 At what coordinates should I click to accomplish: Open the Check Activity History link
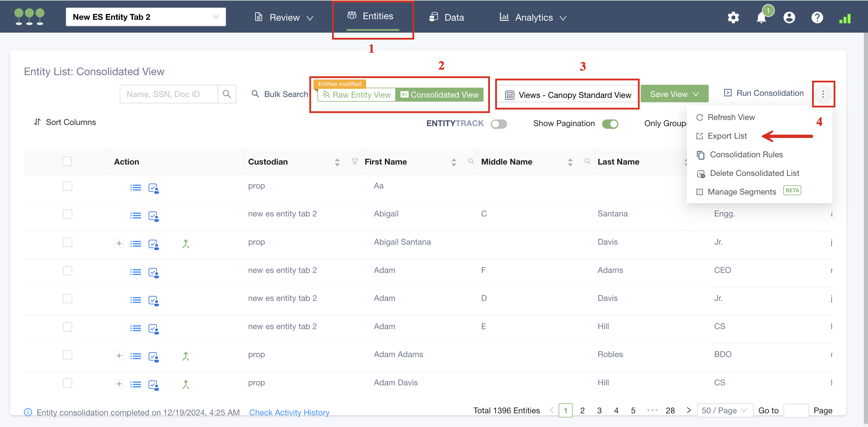[x=289, y=412]
